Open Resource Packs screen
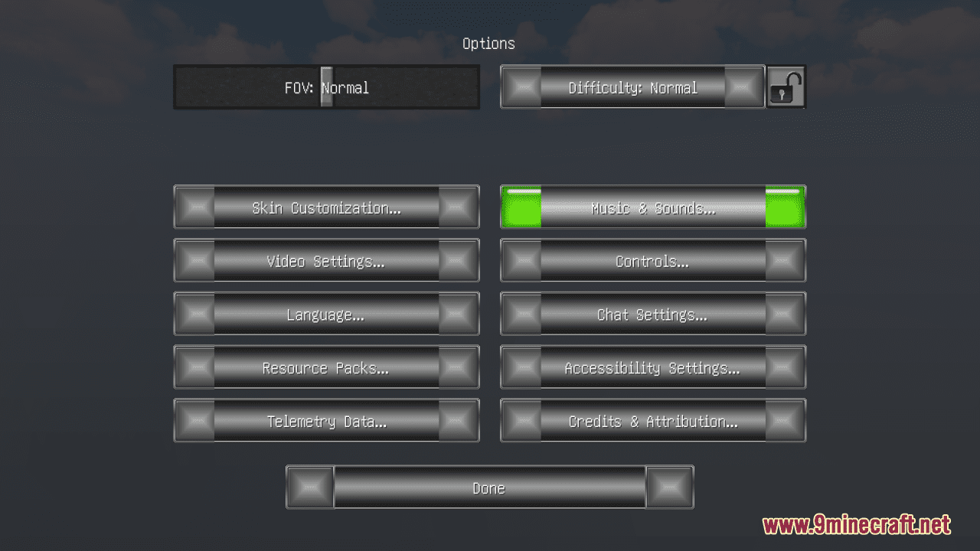The height and width of the screenshot is (551, 980). coord(326,367)
